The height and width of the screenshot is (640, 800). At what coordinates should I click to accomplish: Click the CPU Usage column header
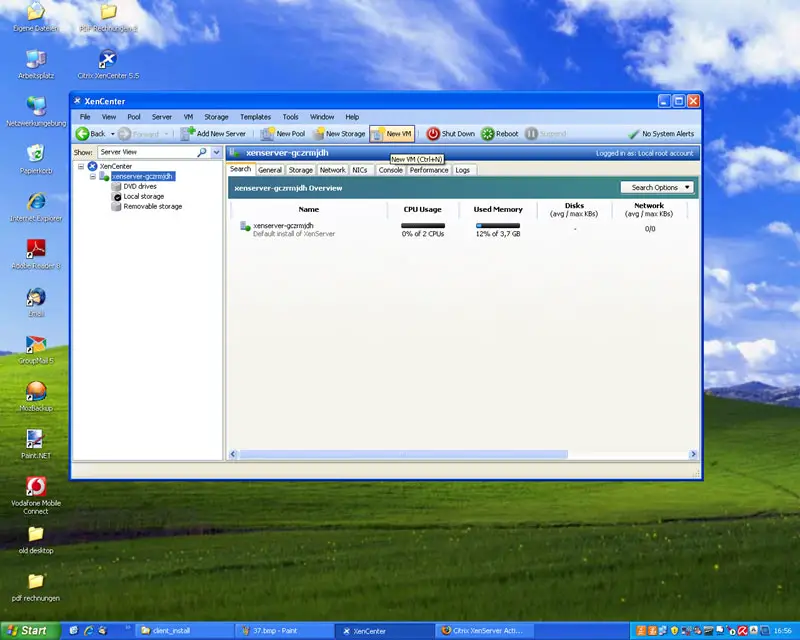422,209
